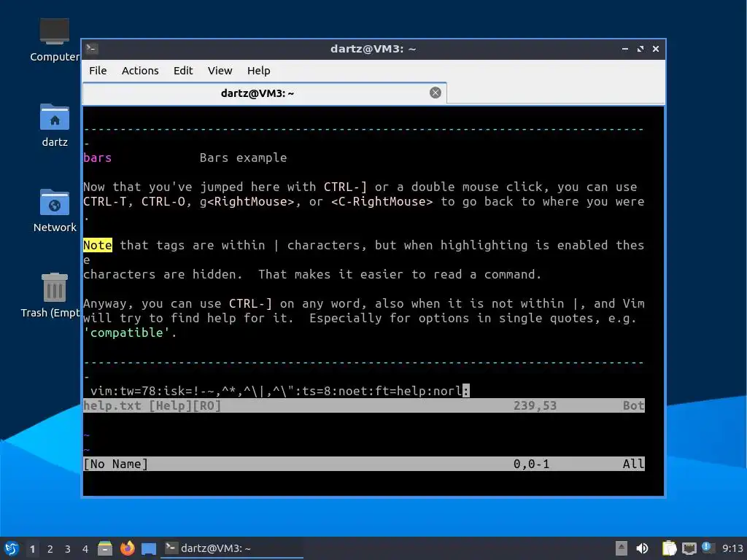Image resolution: width=747 pixels, height=560 pixels.
Task: Switch to virtual desktop 3
Action: click(x=68, y=549)
